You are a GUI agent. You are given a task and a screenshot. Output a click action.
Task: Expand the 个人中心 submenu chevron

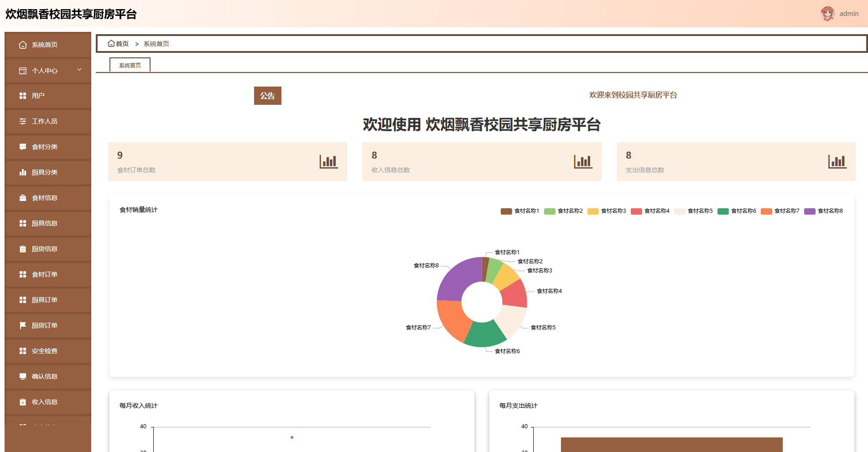pyautogui.click(x=79, y=70)
